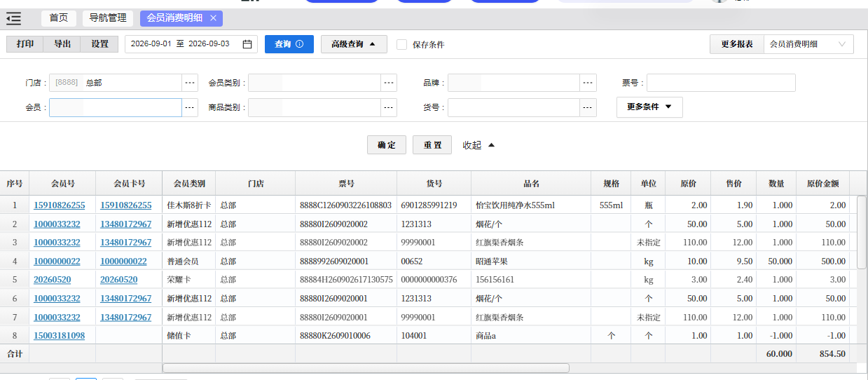Image resolution: width=868 pixels, height=380 pixels.
Task: Toggle the 保存条件 checkbox
Action: [x=401, y=44]
